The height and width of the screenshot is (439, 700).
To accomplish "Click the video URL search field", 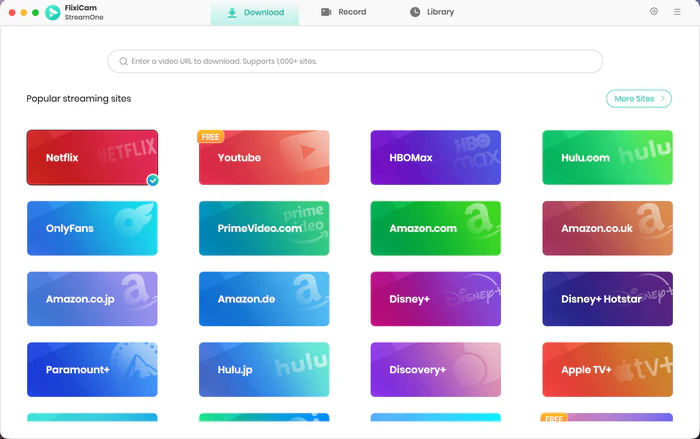I will coord(360,62).
